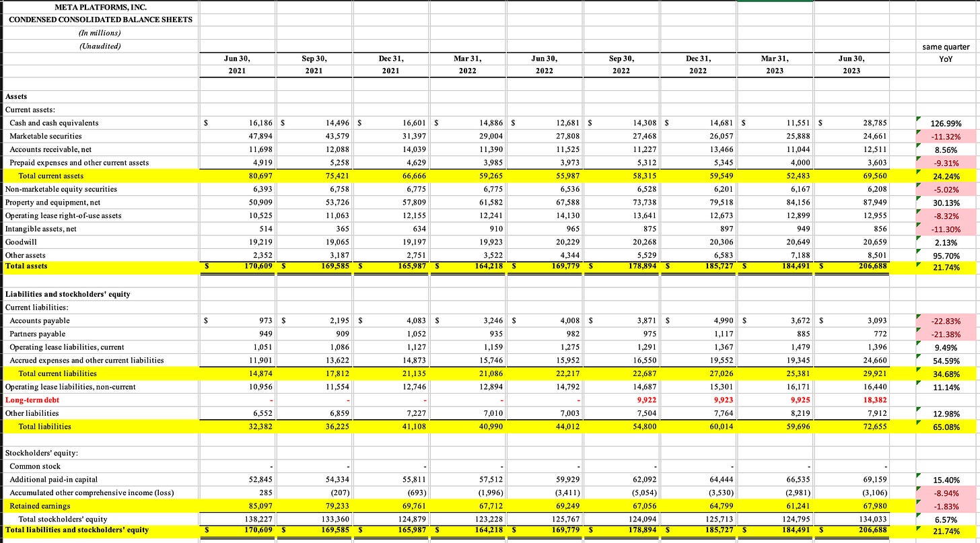Select the Other liabilities row label
Viewport: 980px width, 543px height.
(32, 413)
